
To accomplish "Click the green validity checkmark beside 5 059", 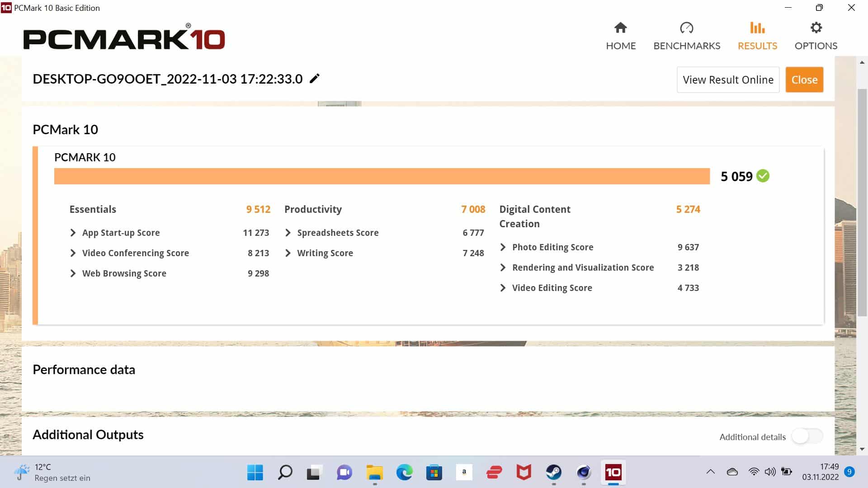I will (763, 176).
